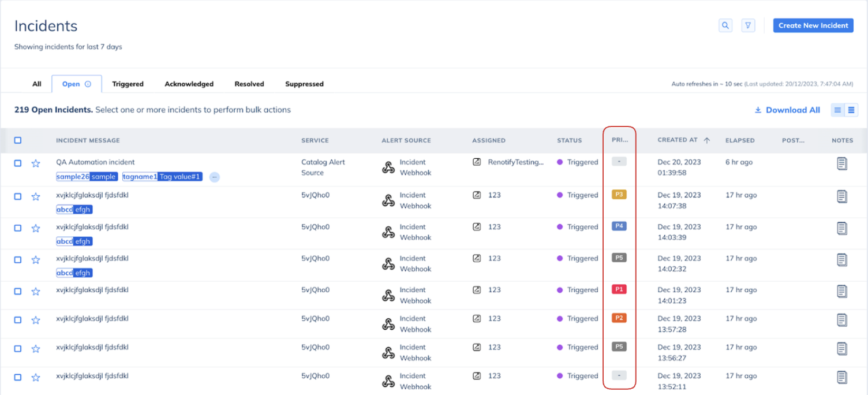Switch to compact list view icon

pyautogui.click(x=837, y=110)
